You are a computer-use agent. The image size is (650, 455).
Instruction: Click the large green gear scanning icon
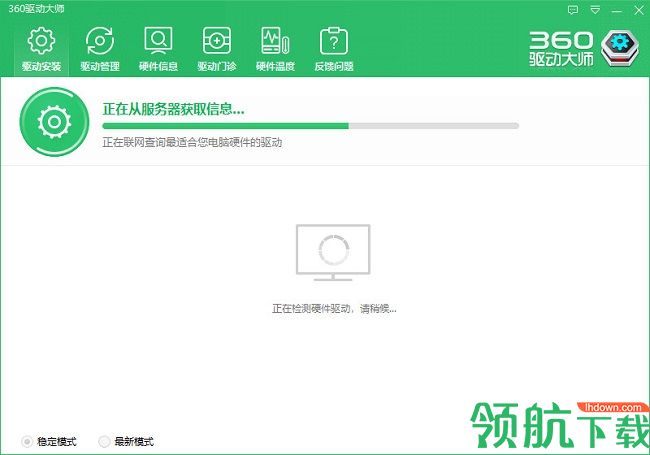click(x=54, y=122)
